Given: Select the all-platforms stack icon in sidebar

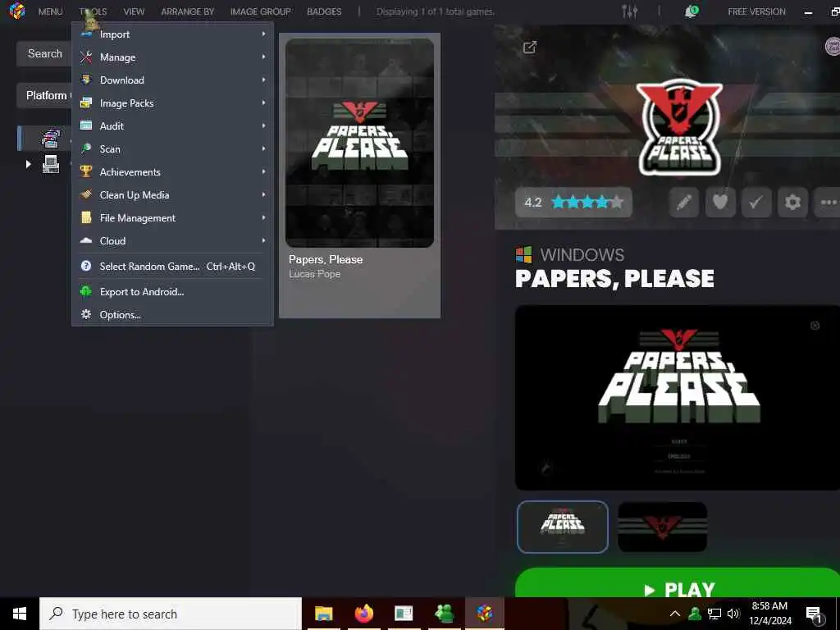Looking at the screenshot, I should pyautogui.click(x=51, y=138).
